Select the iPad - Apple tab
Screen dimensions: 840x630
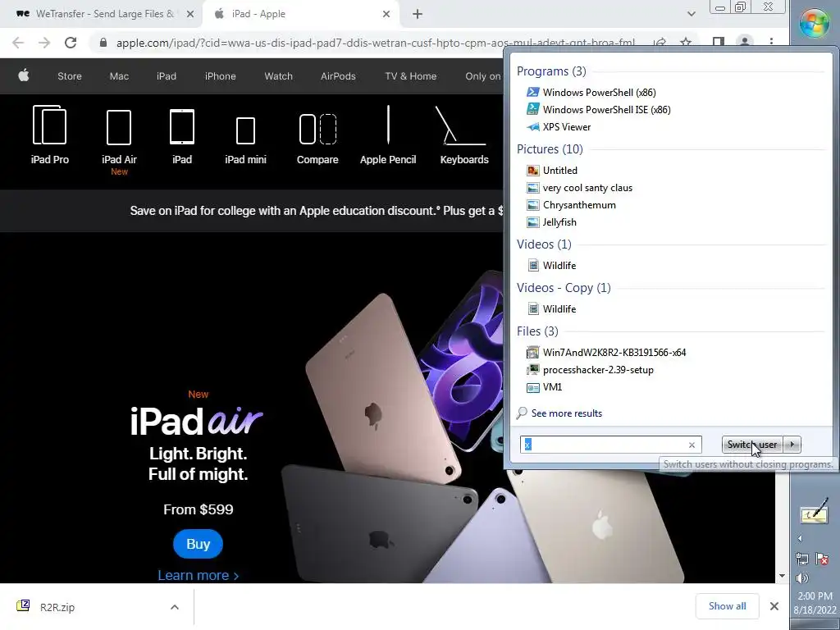(301, 14)
